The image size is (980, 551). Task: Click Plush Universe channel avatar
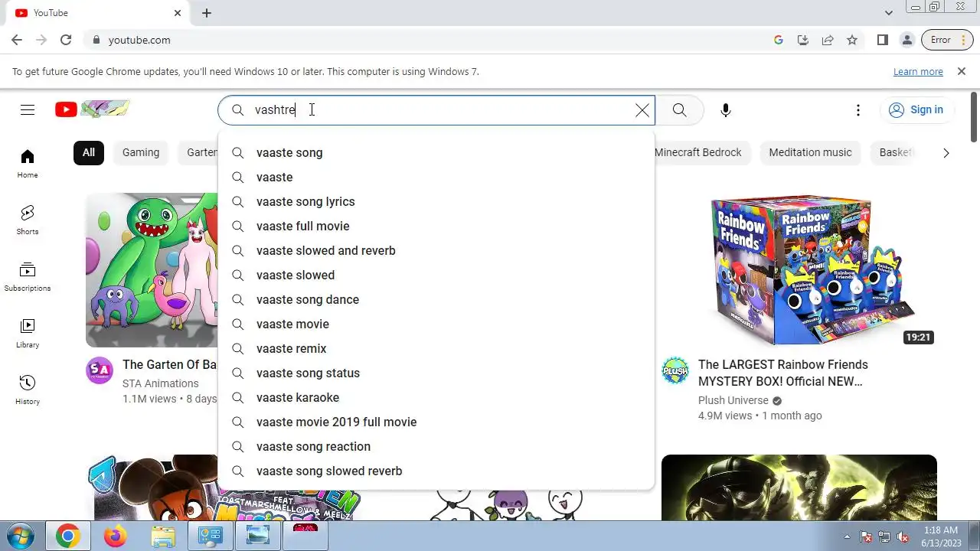coord(675,370)
